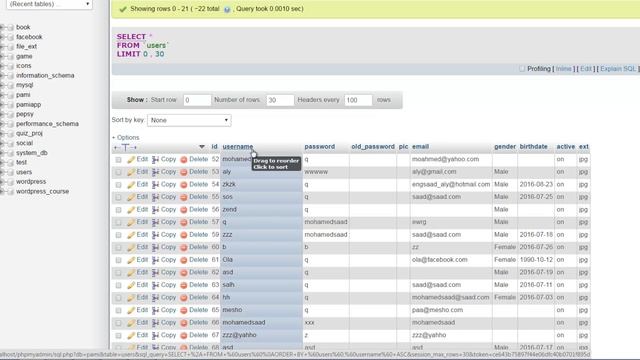Click the red Delete icon for row 67
The image size is (640, 360).
pyautogui.click(x=184, y=336)
